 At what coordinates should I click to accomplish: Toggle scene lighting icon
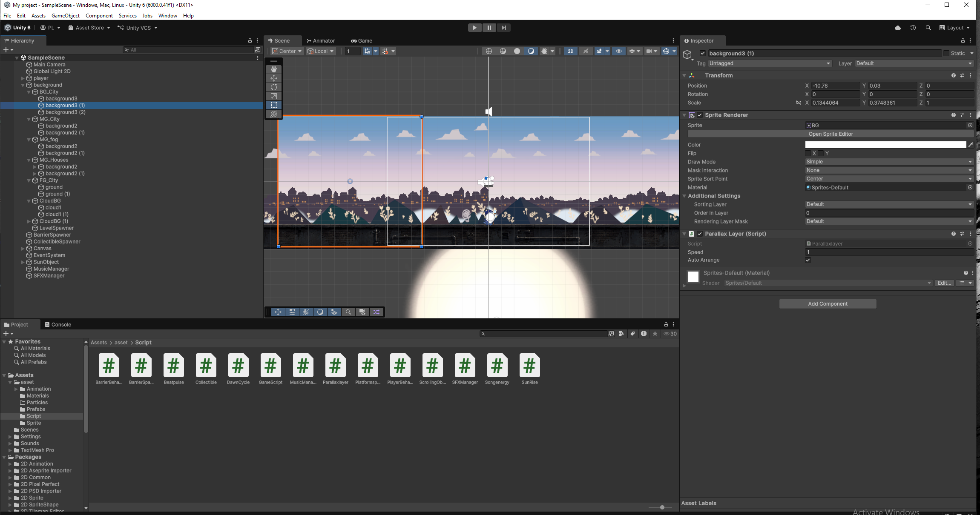coord(586,51)
